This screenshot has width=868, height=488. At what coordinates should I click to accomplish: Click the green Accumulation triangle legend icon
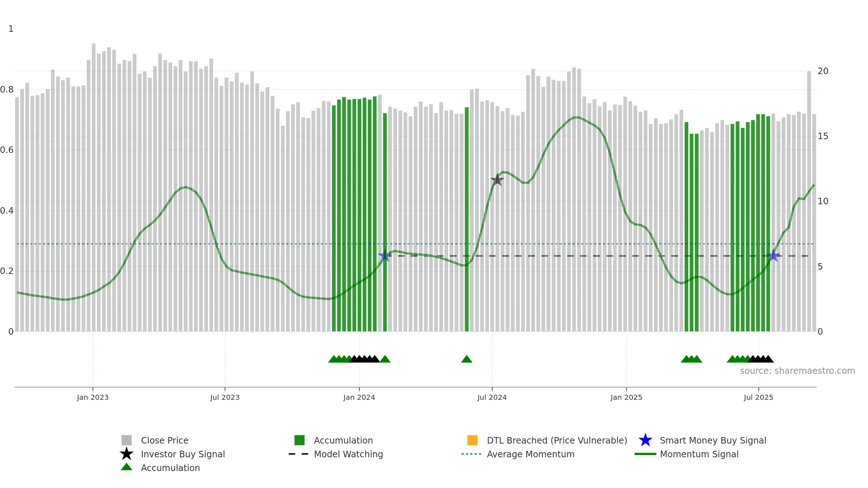pos(127,467)
